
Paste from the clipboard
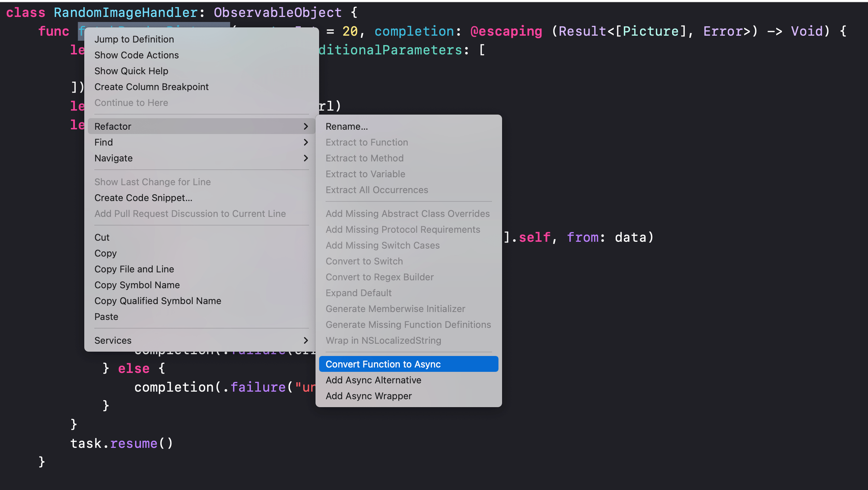coord(106,316)
